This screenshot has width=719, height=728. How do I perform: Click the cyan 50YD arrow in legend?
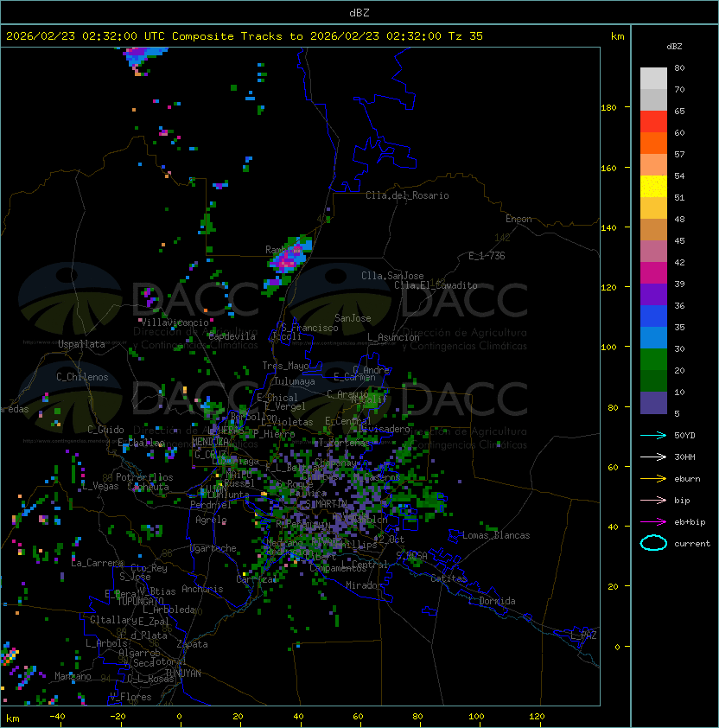653,436
